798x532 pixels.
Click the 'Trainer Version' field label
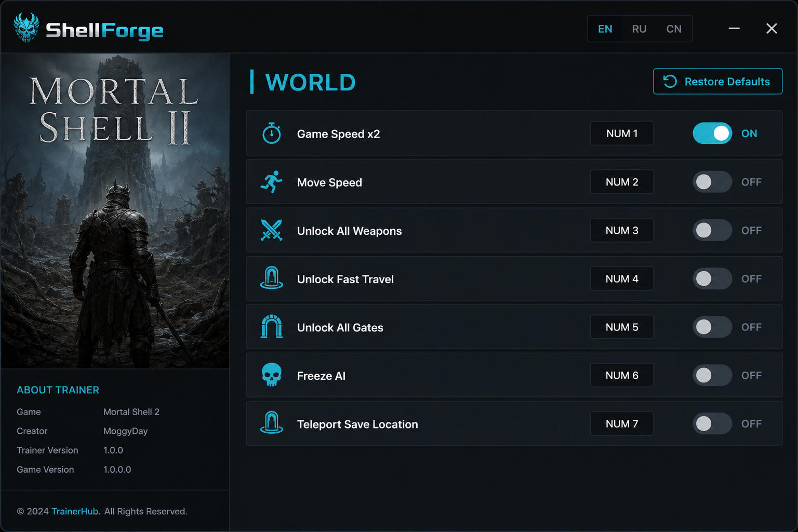(x=47, y=450)
